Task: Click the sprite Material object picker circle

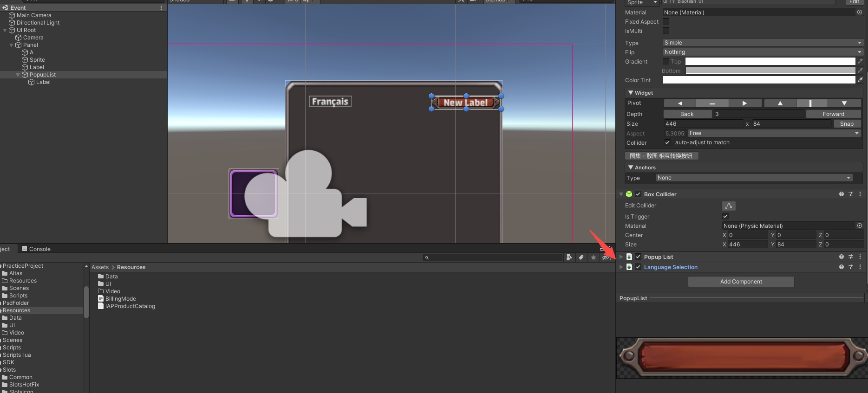Action: coord(860,13)
